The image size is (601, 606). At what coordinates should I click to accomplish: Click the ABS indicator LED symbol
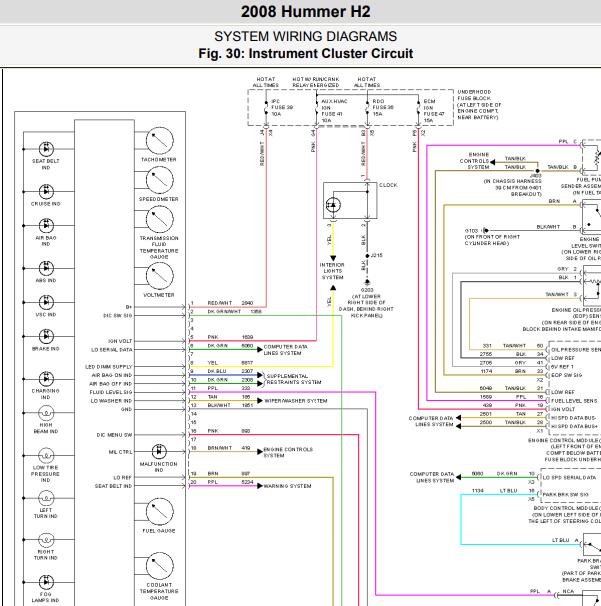[x=46, y=268]
